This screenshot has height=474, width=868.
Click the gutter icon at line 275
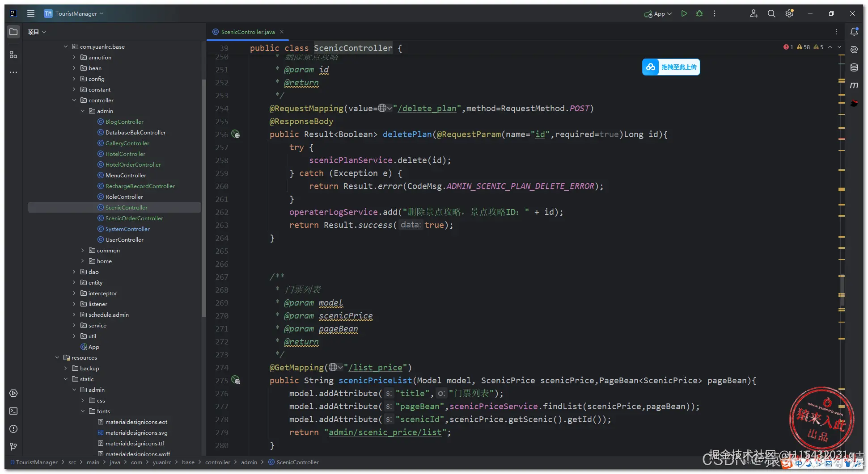tap(236, 381)
